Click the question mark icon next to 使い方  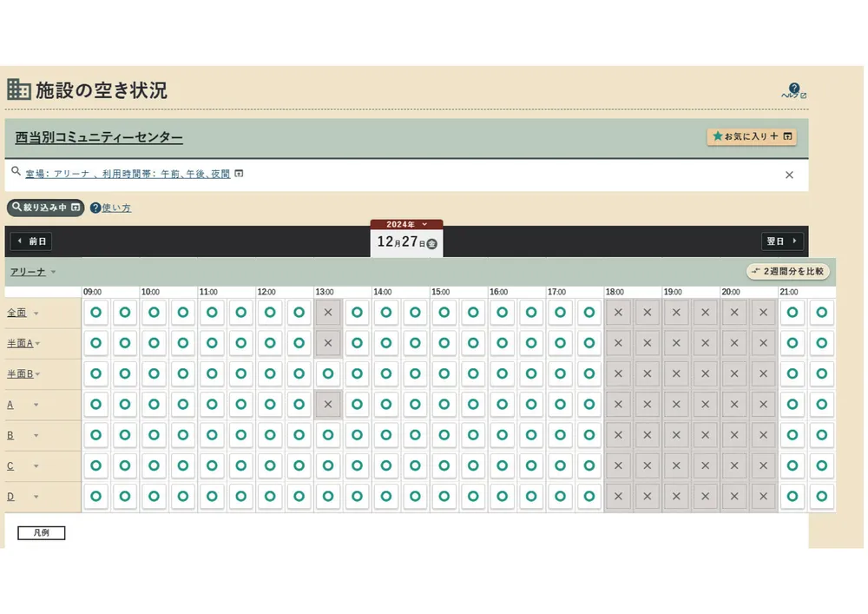(x=95, y=207)
